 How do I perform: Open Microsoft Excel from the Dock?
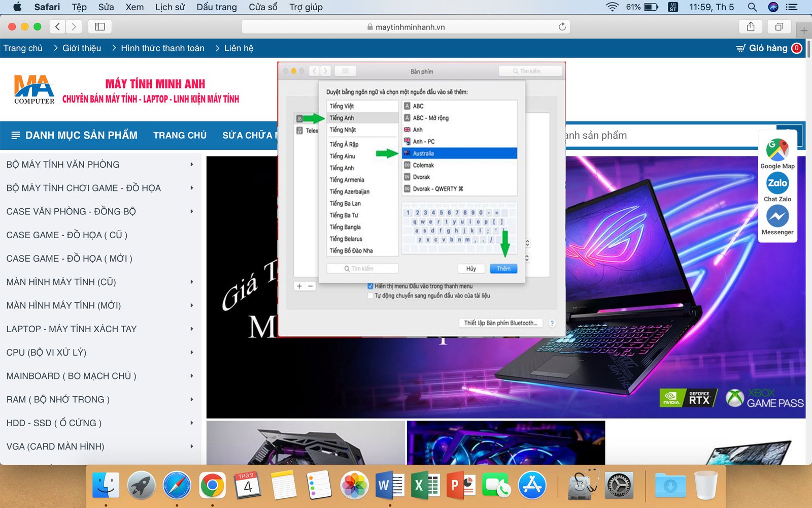click(425, 486)
